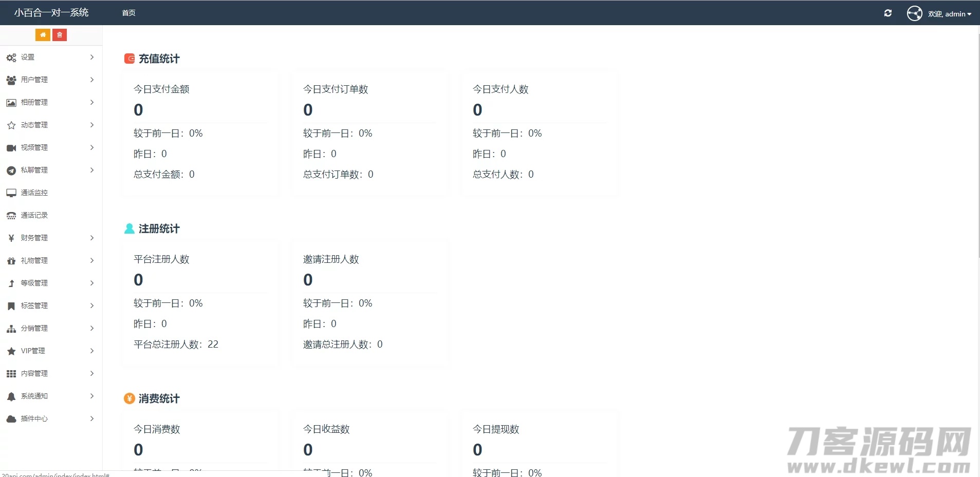Viewport: 980px width, 477px height.
Task: Click the 系统通知 bell icon
Action: pos(11,396)
